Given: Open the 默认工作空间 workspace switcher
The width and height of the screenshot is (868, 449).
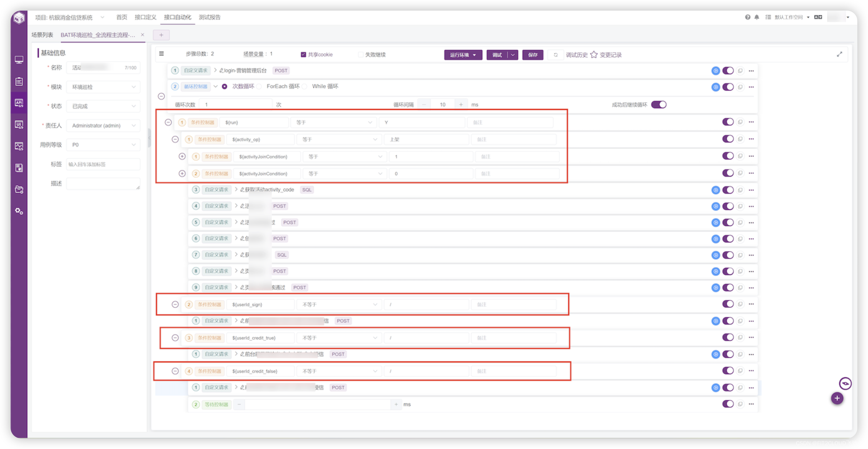Looking at the screenshot, I should click(792, 17).
